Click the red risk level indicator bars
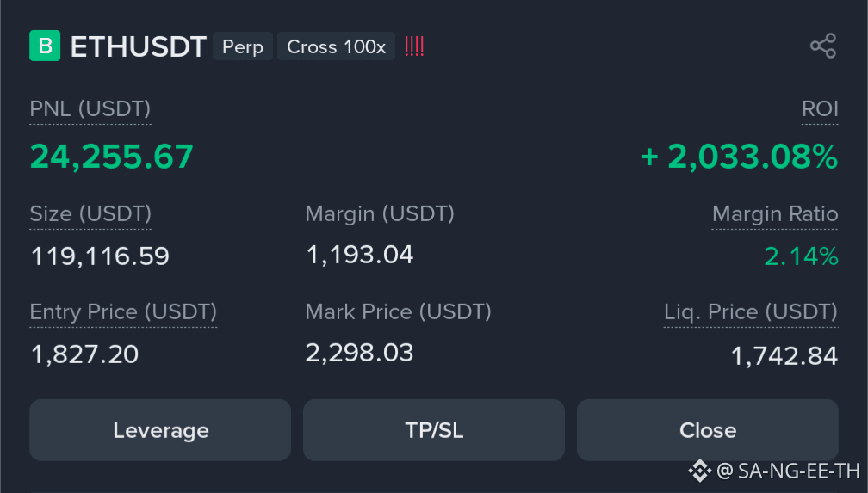The height and width of the screenshot is (493, 868). tap(414, 46)
